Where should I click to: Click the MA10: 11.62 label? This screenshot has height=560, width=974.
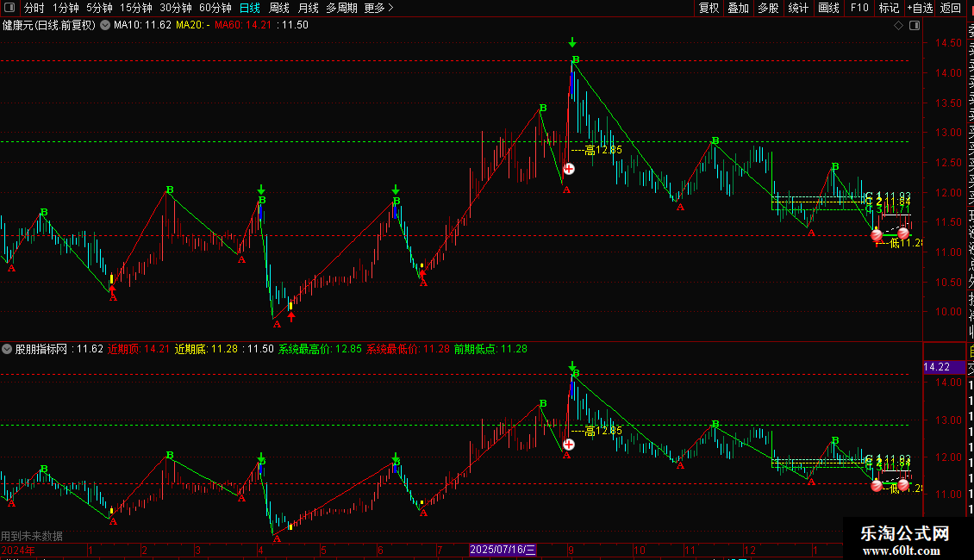tap(142, 26)
